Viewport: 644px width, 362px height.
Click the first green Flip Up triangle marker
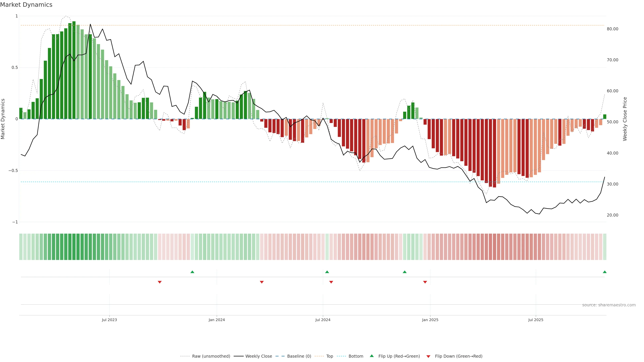(x=192, y=272)
